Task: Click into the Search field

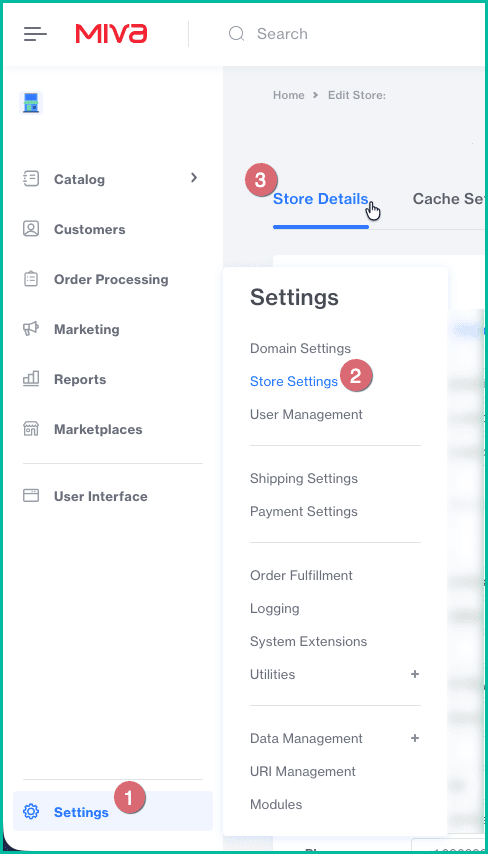Action: 282,34
